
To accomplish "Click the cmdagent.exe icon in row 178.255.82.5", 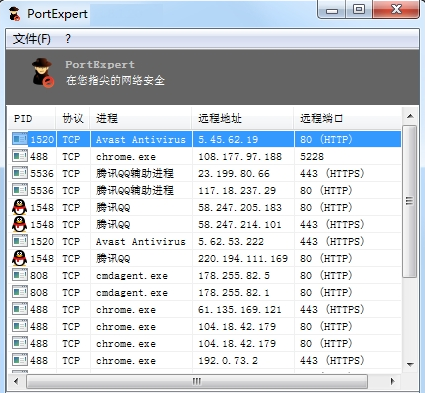I will [20, 275].
